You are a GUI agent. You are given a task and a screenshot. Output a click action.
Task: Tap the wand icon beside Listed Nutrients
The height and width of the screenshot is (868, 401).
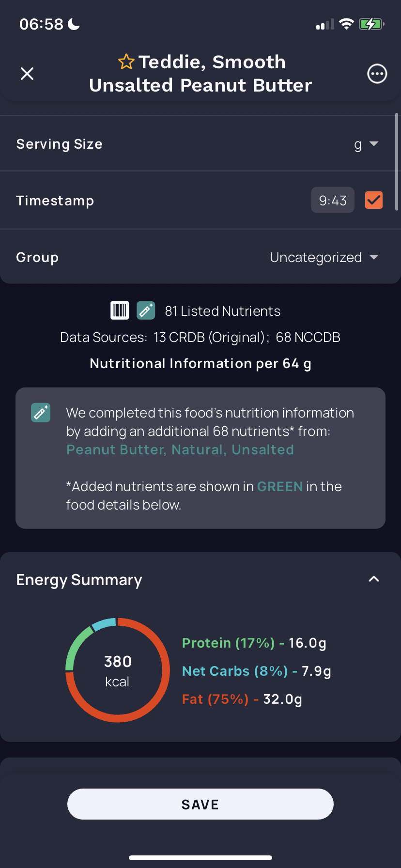tap(146, 310)
